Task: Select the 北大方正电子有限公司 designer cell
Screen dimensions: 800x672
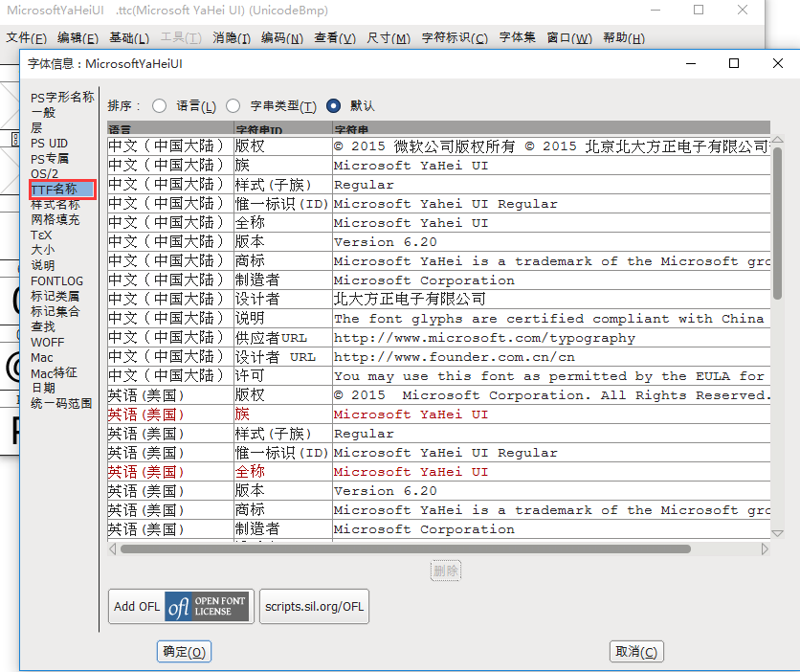Action: click(551, 299)
